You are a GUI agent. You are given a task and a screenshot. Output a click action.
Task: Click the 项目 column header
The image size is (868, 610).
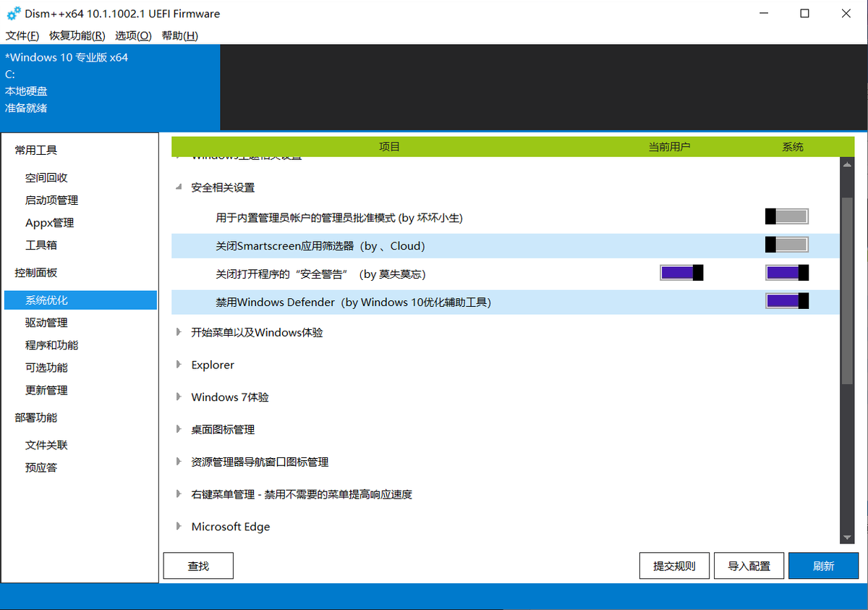coord(389,147)
